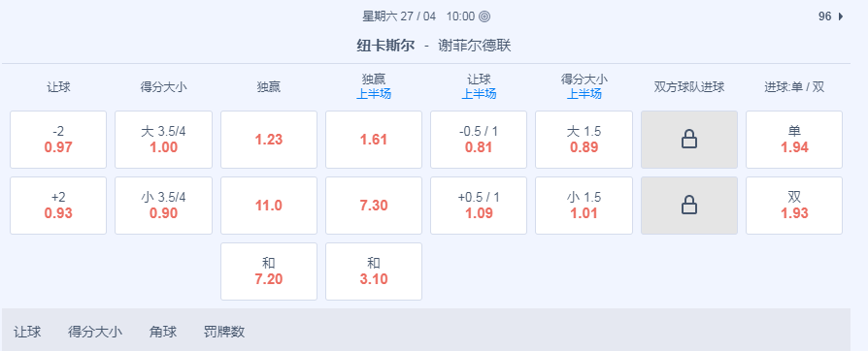This screenshot has height=351, width=868.
Task: Click the lower locked both-teams-score cell
Action: pyautogui.click(x=689, y=206)
